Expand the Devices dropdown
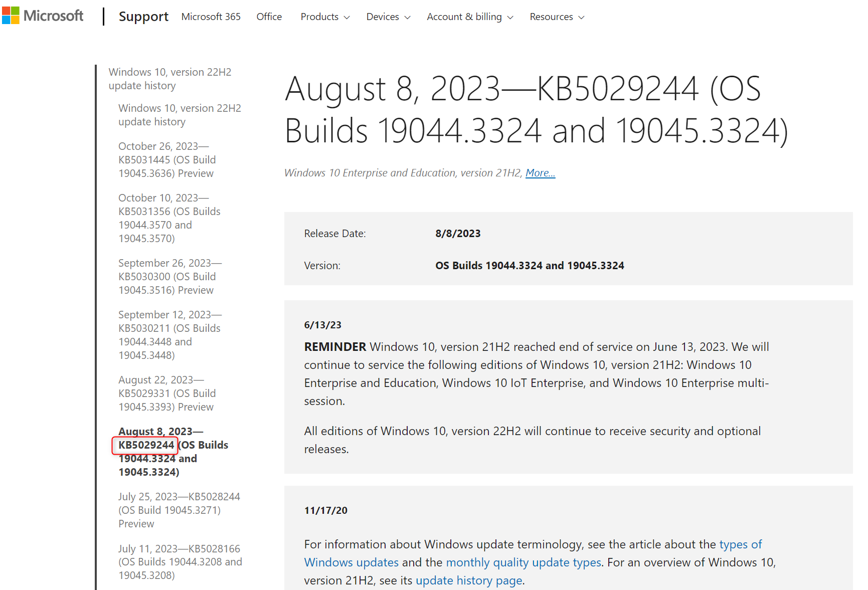The width and height of the screenshot is (868, 590). click(x=388, y=17)
